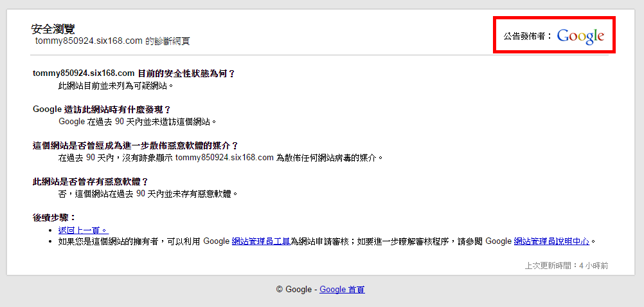Click heading Google 造訪此網站時有什麼發現
Viewport: 644px width, 307px height.
point(102,110)
